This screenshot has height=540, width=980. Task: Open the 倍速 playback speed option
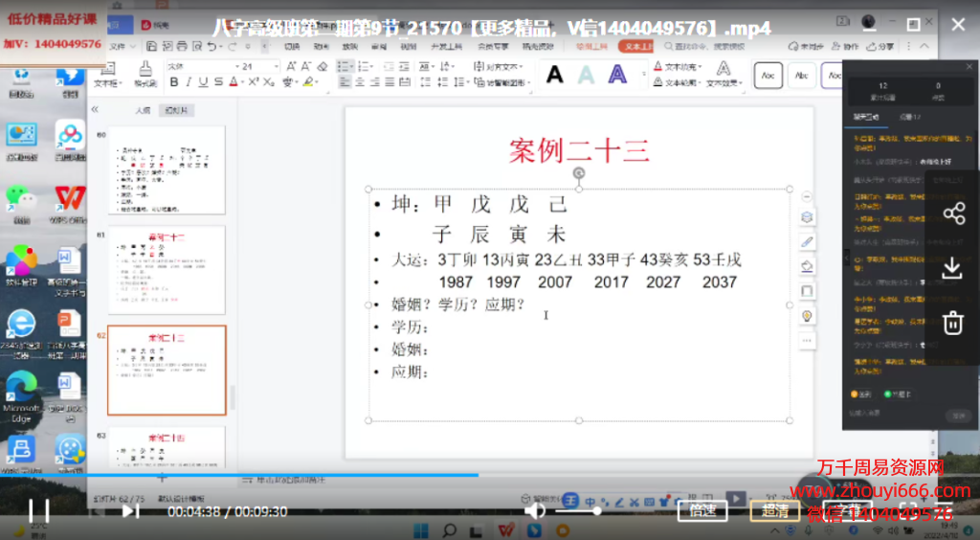[702, 510]
